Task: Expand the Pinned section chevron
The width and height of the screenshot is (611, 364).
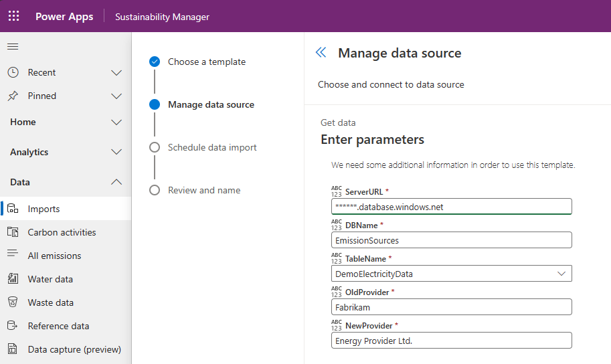Action: coord(116,96)
